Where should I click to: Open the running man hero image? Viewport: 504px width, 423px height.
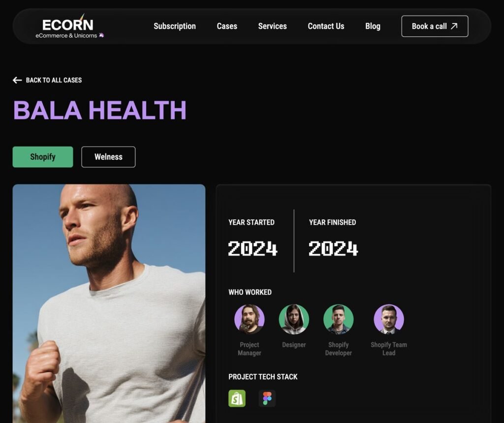click(109, 303)
